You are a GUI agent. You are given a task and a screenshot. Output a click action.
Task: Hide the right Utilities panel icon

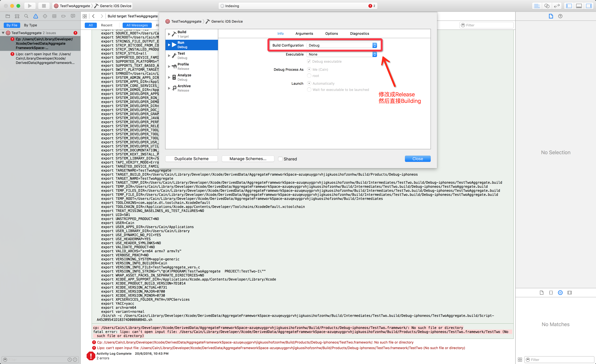coord(589,6)
